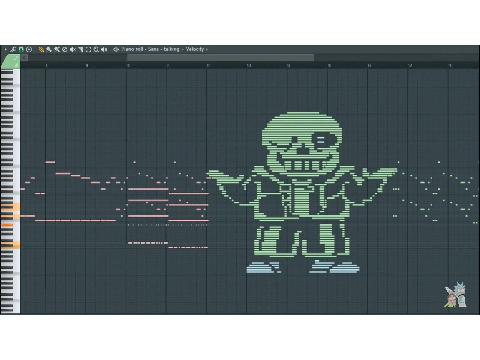The image size is (480, 360).
Task: Select the Draw pencil tool
Action: 41,49
